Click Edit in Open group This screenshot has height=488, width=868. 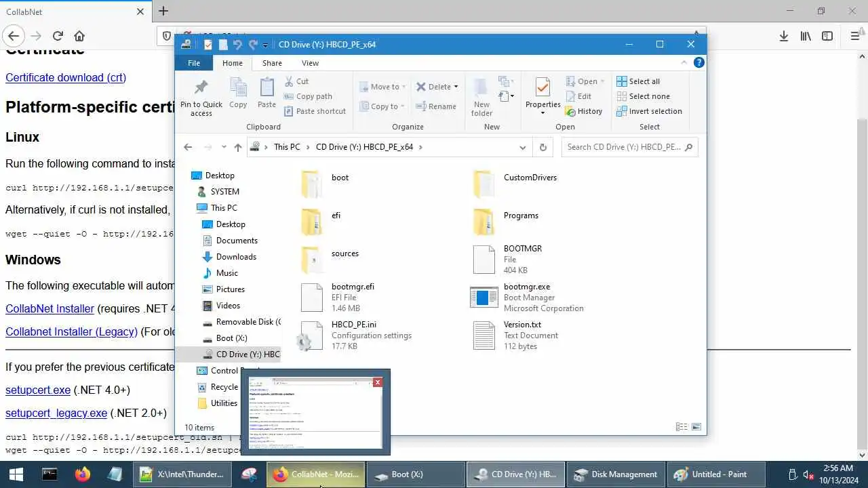pos(578,96)
